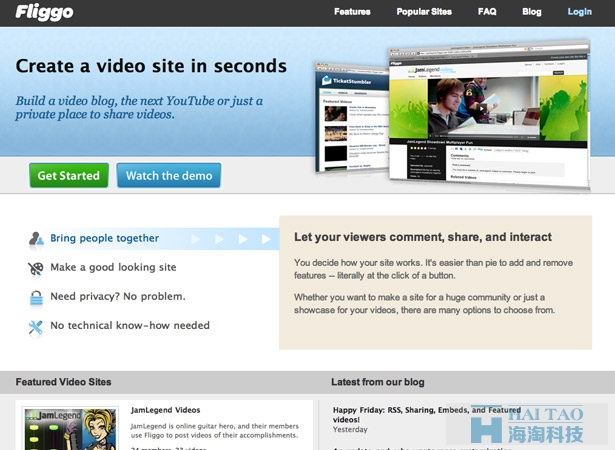The width and height of the screenshot is (615, 450).
Task: Select Need privacy? No problem.
Action: tap(118, 296)
